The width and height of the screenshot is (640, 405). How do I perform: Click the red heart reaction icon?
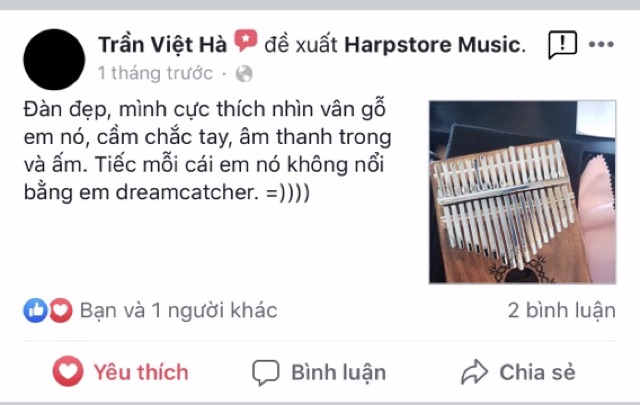[x=61, y=310]
